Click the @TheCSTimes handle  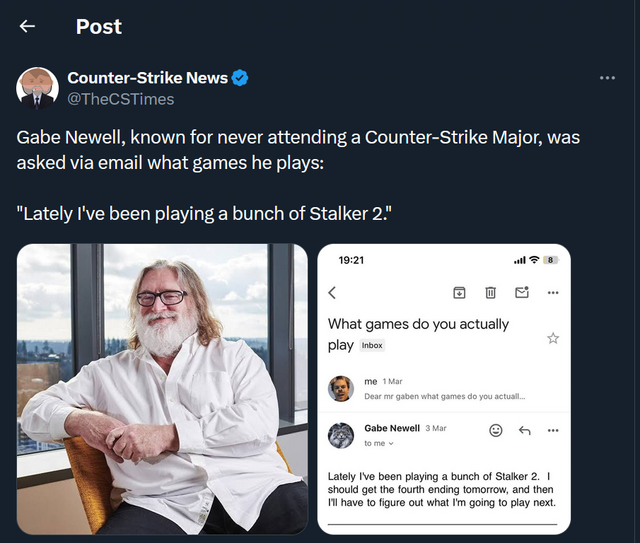[x=121, y=98]
